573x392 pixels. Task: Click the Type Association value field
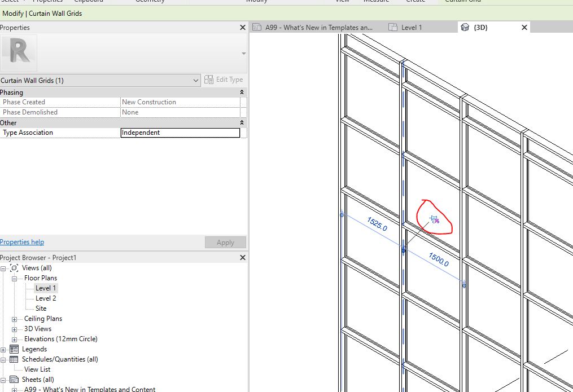180,133
